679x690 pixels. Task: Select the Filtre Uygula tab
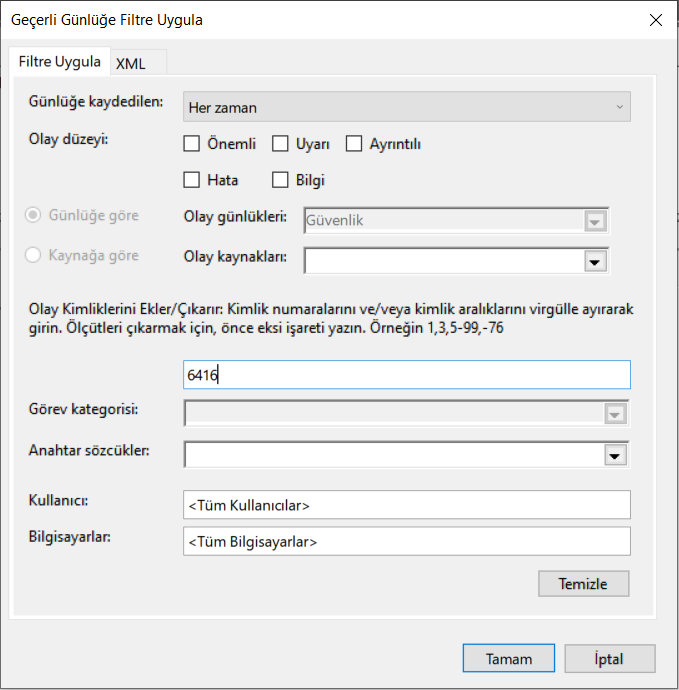(59, 62)
